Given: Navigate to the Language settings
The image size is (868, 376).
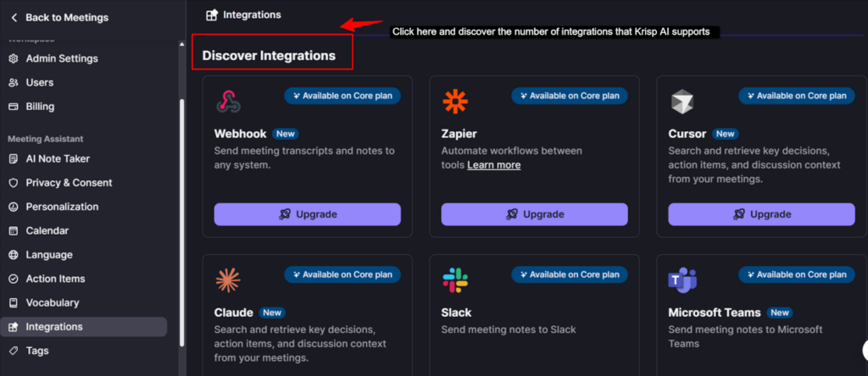Looking at the screenshot, I should point(49,255).
